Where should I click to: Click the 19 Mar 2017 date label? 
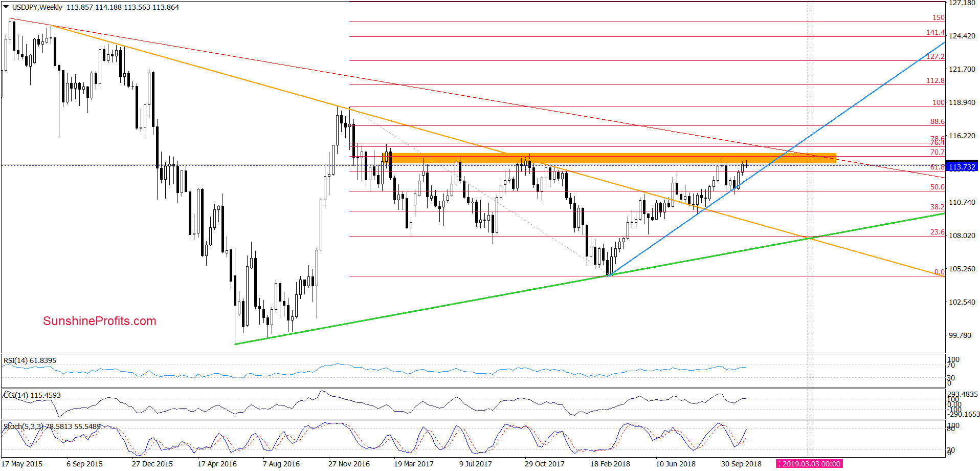coord(414,464)
